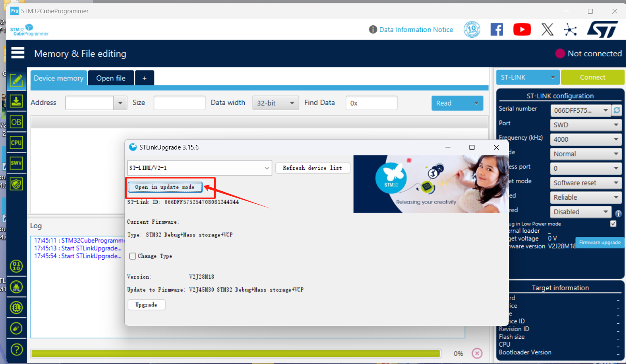The image size is (626, 364).
Task: Open the X social media icon
Action: pos(547,29)
